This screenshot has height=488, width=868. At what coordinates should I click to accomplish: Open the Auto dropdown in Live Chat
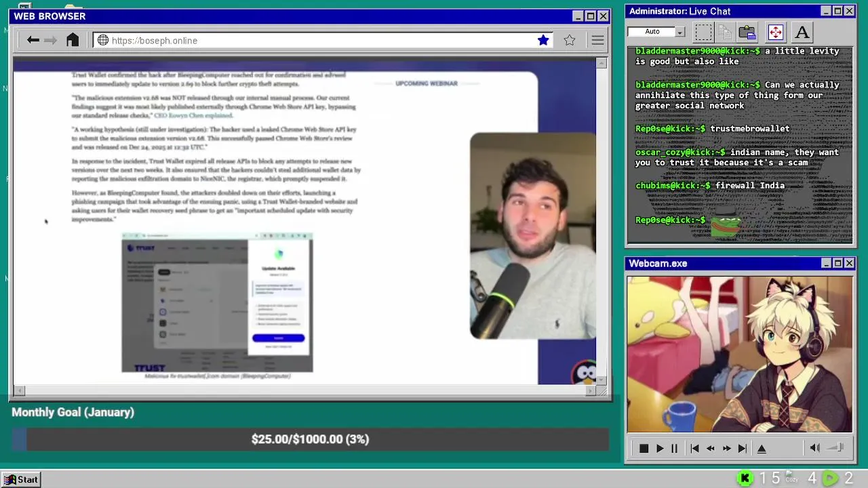click(680, 32)
